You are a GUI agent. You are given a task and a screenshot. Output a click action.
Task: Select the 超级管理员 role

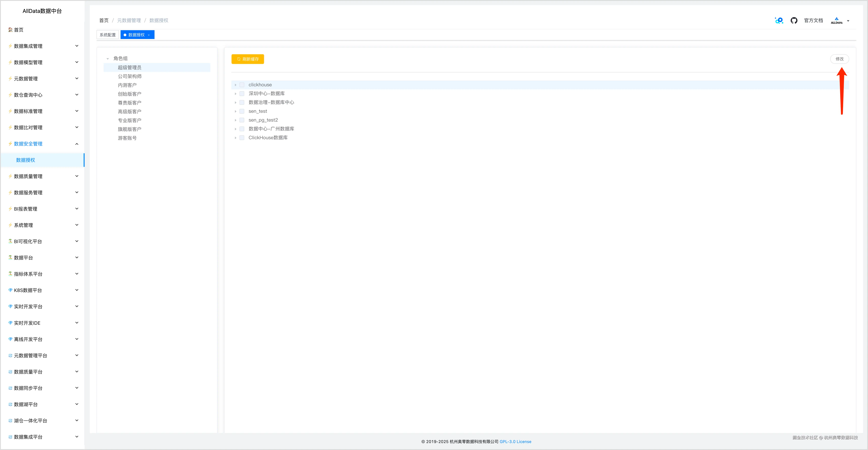pyautogui.click(x=157, y=67)
